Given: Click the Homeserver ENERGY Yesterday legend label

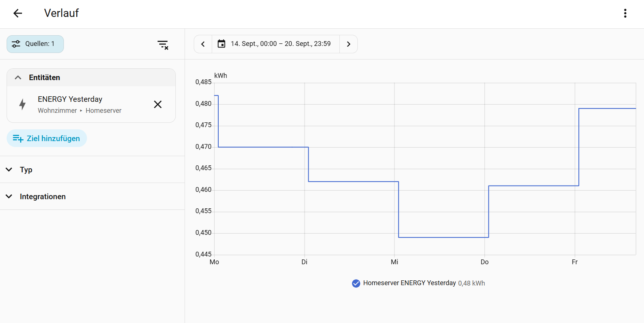Looking at the screenshot, I should coord(410,283).
